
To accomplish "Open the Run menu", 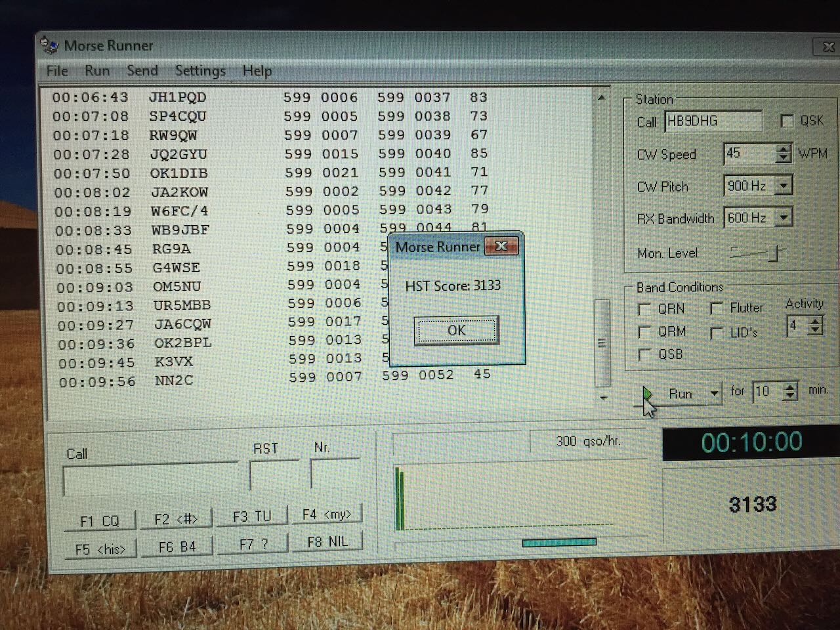I will 97,71.
